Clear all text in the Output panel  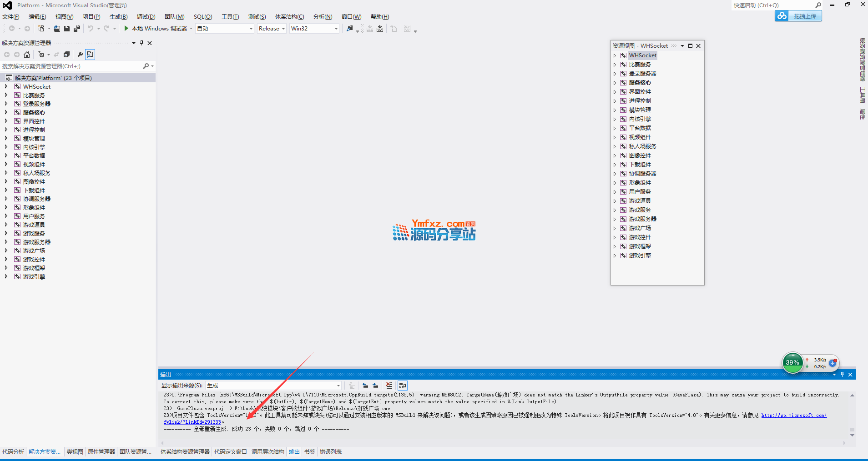(389, 386)
